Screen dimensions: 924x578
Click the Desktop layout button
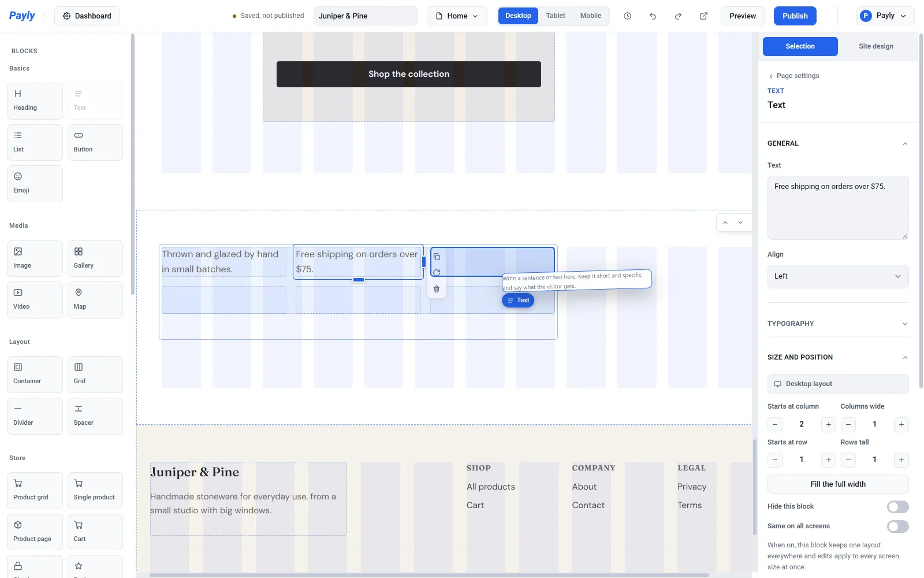point(838,384)
